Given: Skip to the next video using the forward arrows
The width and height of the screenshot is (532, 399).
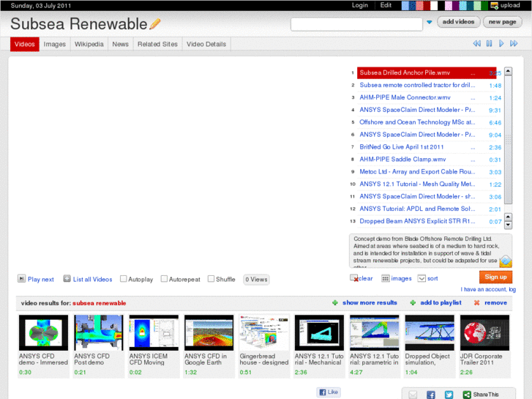Looking at the screenshot, I should [516, 44].
